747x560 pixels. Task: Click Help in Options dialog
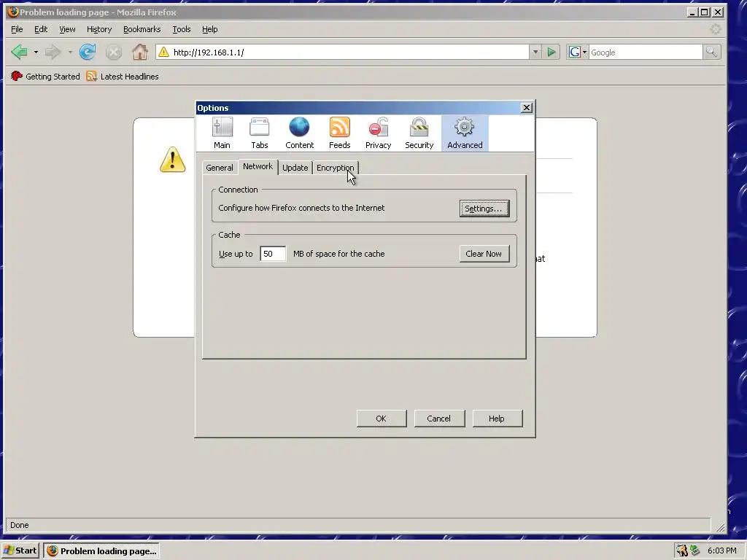(x=497, y=419)
